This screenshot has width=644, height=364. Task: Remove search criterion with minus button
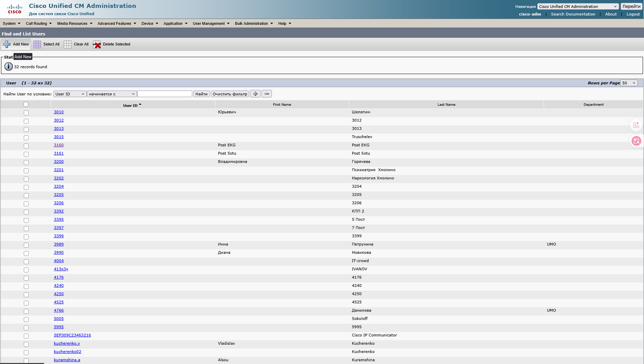pos(267,94)
